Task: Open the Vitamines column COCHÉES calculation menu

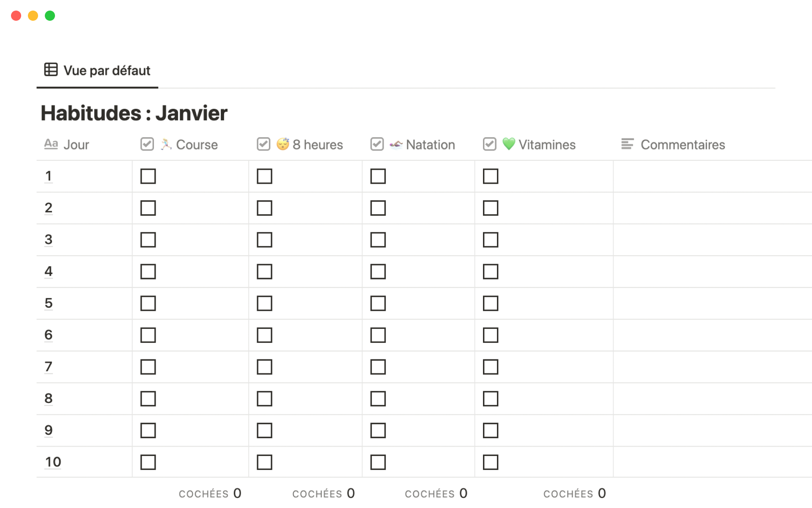Action: (574, 493)
